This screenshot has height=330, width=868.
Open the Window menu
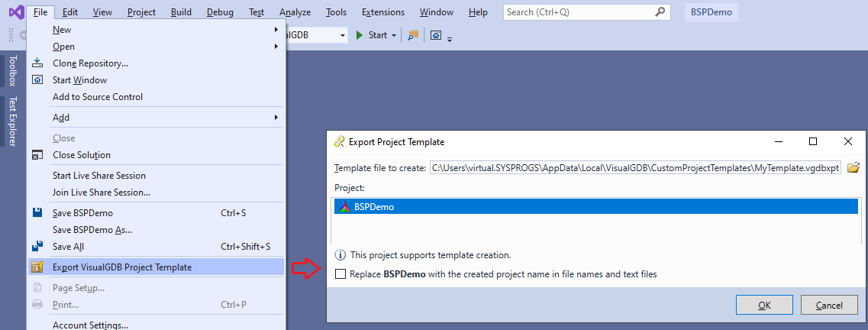tap(436, 11)
